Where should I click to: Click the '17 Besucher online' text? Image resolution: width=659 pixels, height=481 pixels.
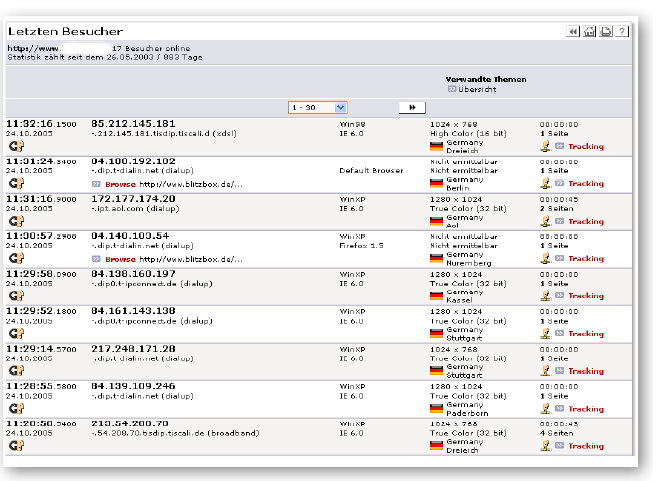click(x=151, y=48)
